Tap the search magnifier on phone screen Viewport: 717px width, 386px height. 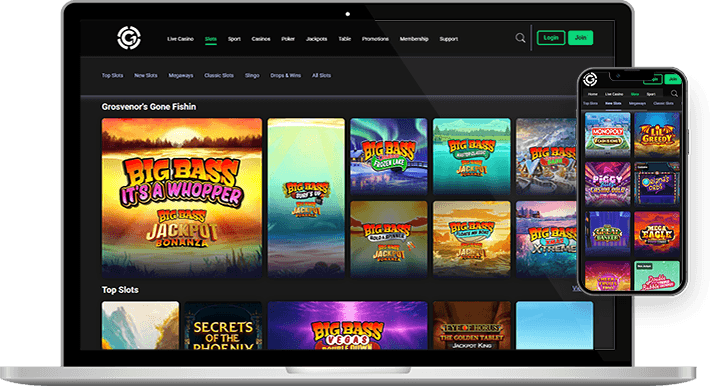pos(674,94)
